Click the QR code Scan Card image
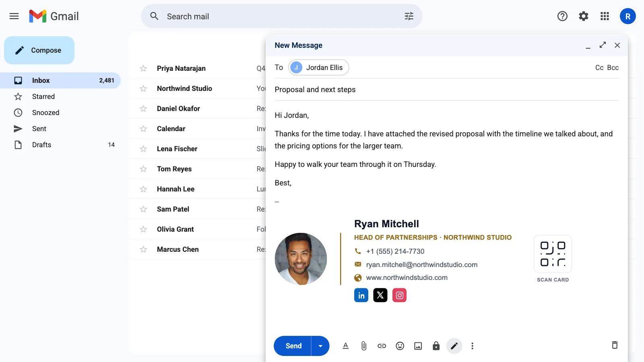Image resolution: width=644 pixels, height=362 pixels. click(553, 254)
